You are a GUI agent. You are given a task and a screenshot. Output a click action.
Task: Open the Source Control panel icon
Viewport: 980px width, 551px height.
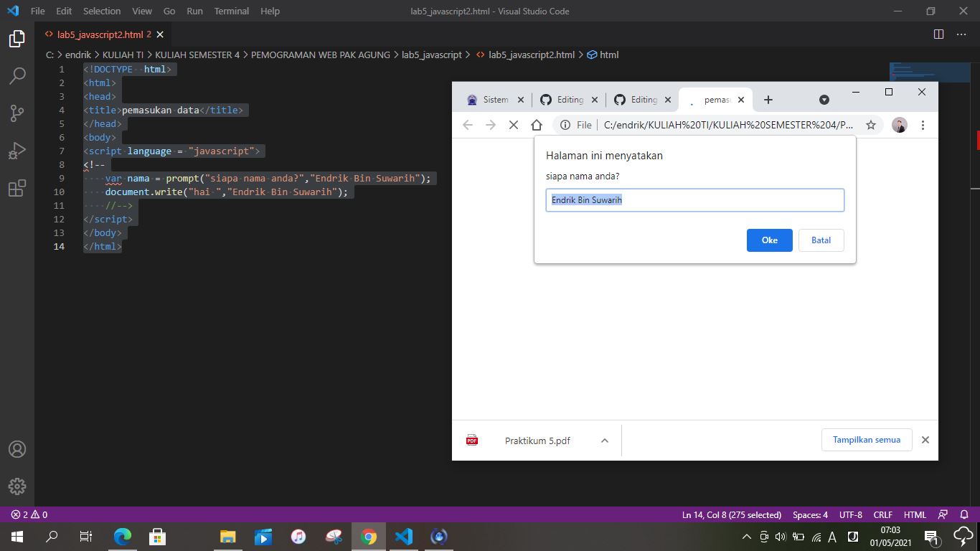click(x=17, y=113)
